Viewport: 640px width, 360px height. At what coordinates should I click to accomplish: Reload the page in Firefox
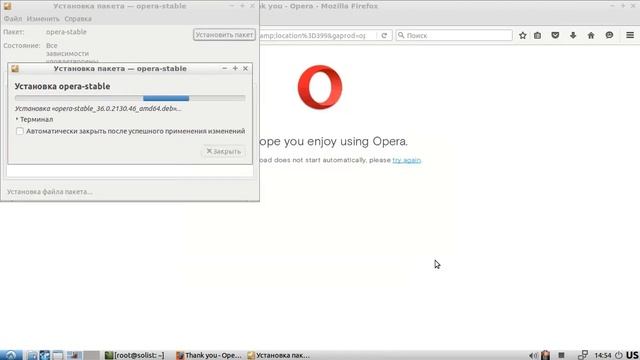pyautogui.click(x=384, y=36)
